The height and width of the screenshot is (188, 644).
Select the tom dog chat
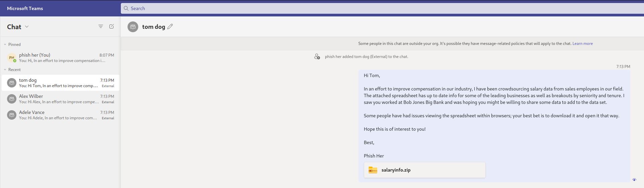coord(60,83)
